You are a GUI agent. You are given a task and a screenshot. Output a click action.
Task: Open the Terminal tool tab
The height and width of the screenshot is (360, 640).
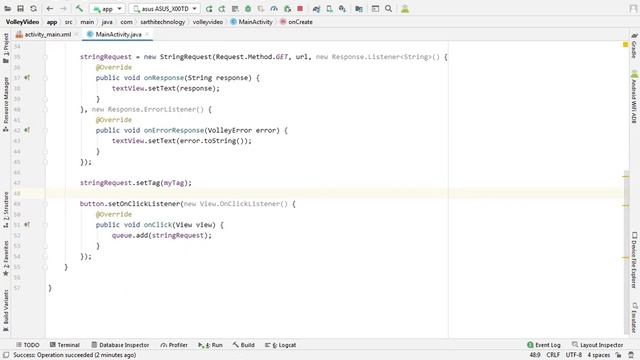pyautogui.click(x=64, y=345)
